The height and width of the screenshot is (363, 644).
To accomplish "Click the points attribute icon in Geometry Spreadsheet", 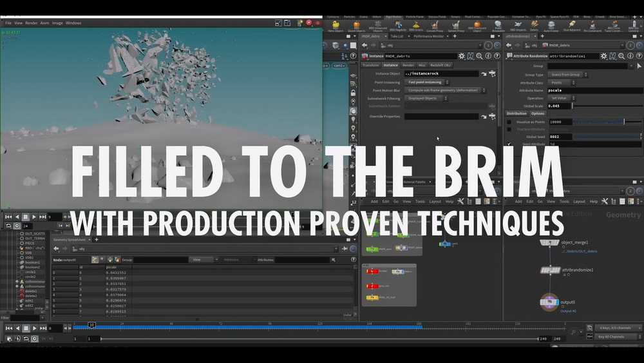I will pyautogui.click(x=95, y=259).
